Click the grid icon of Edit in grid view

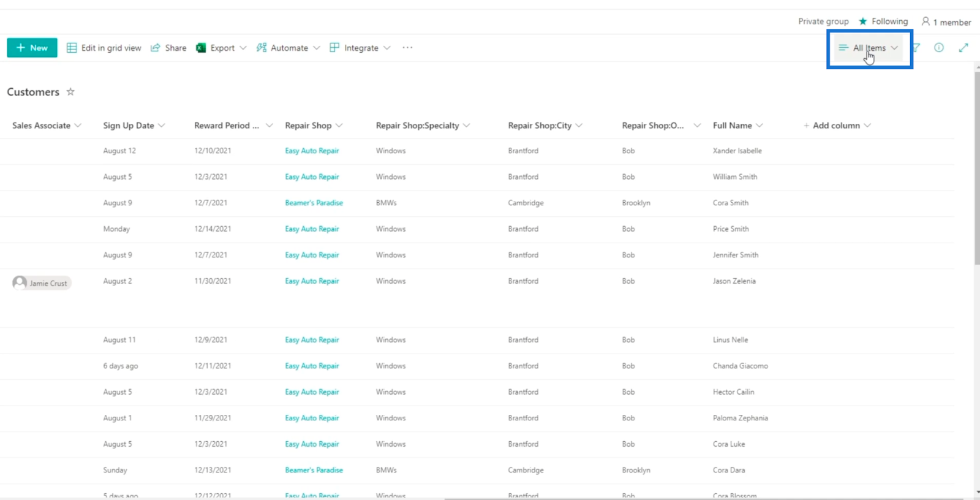[x=72, y=48]
